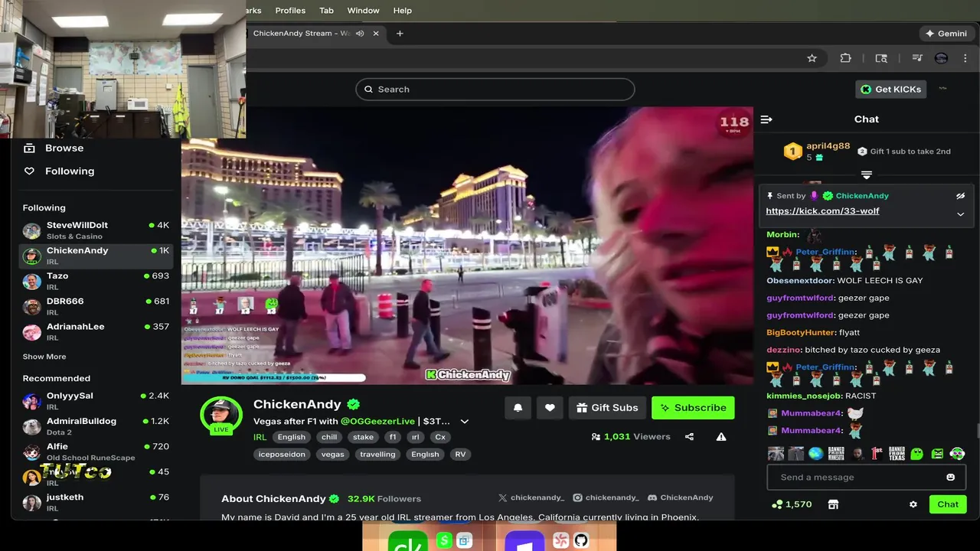Image resolution: width=980 pixels, height=551 pixels.
Task: Click the 1,570 channel points balance
Action: point(792,504)
